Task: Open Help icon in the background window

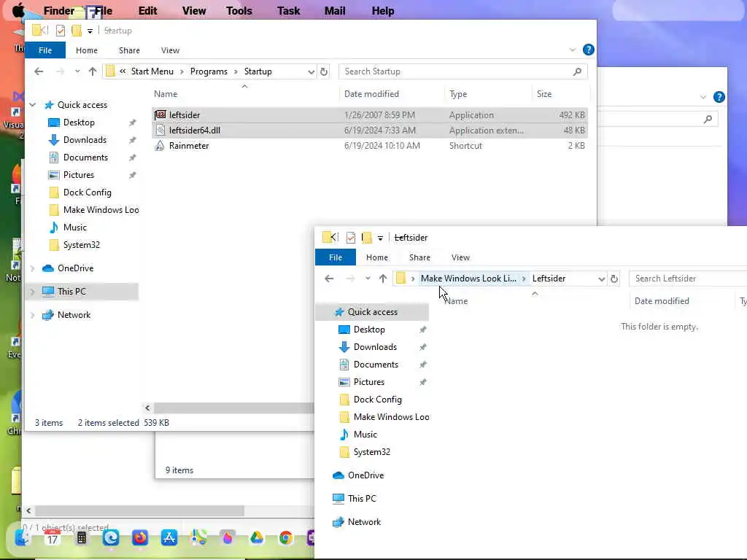Action: tap(719, 97)
